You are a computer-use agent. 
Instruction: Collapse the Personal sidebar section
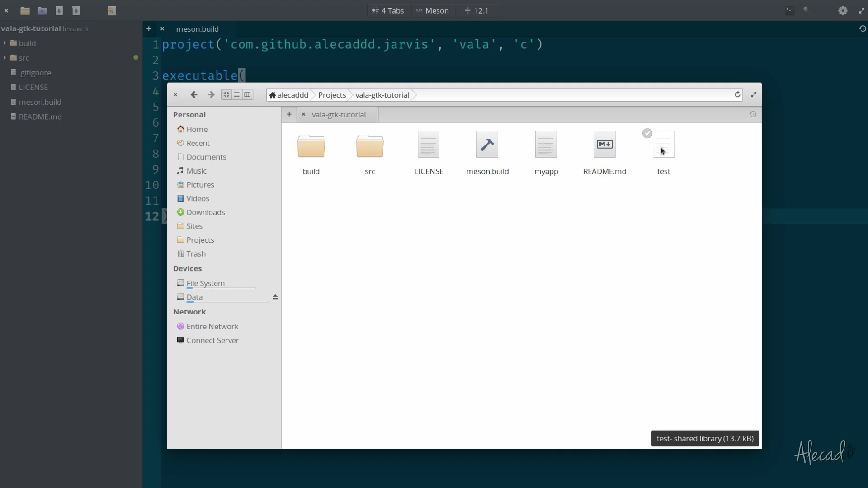point(189,115)
